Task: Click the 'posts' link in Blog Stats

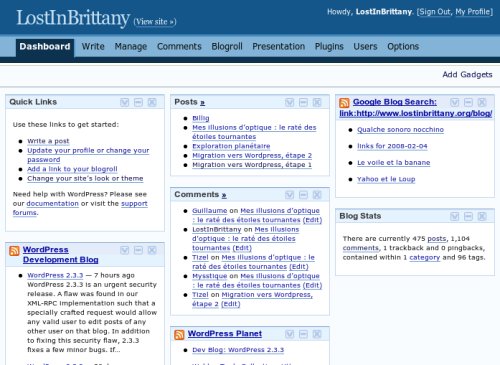Action: coord(437,239)
